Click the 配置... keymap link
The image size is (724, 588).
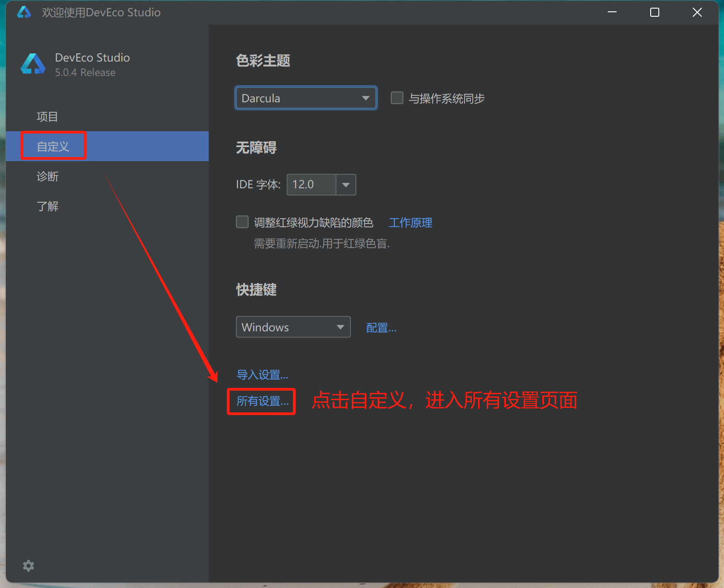pyautogui.click(x=381, y=328)
